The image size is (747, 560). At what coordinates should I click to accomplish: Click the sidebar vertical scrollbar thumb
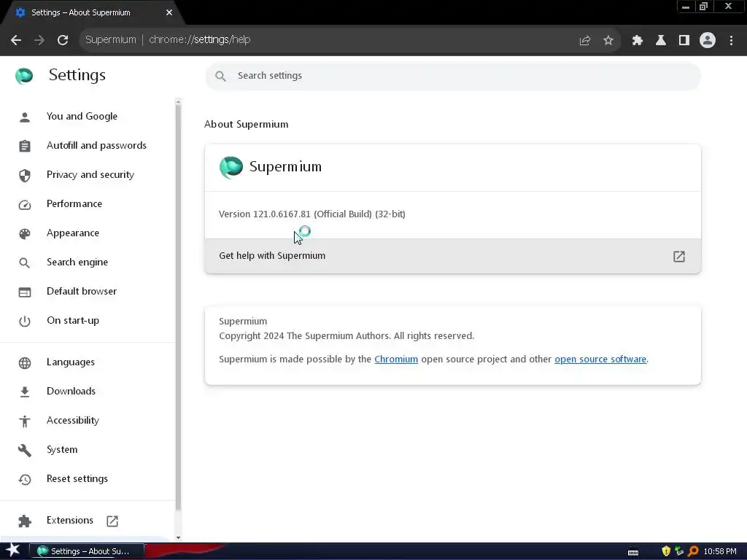pos(178,307)
